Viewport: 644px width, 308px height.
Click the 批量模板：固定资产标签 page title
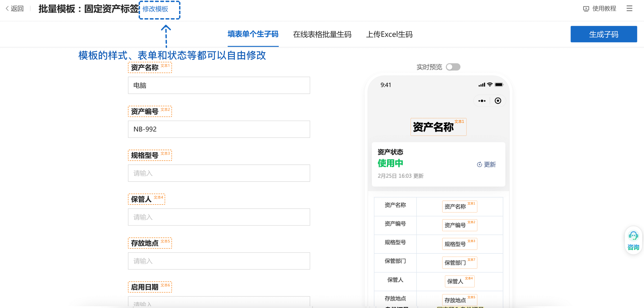click(89, 9)
